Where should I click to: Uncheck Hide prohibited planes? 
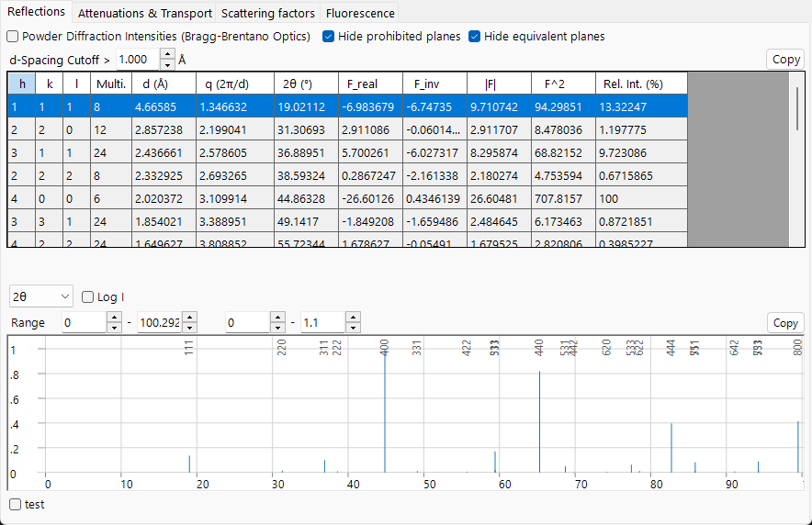pos(328,36)
